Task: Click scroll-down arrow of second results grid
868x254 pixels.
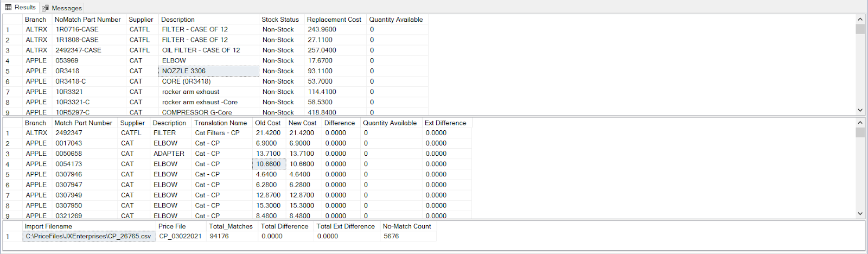Action: click(860, 214)
